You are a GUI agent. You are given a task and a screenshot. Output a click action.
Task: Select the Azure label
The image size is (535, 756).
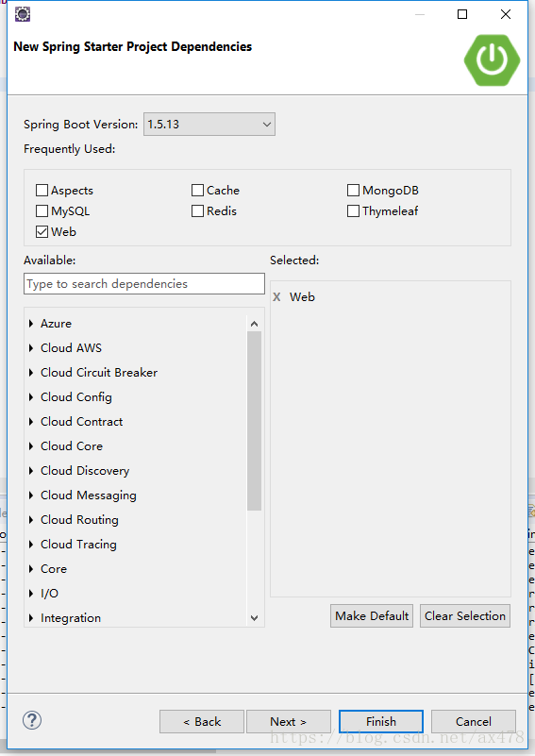pos(56,324)
